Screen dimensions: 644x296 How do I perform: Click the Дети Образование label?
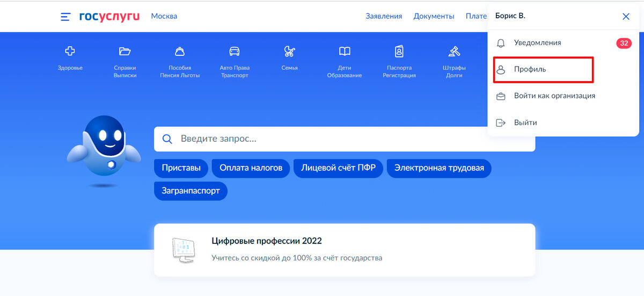[x=345, y=71]
